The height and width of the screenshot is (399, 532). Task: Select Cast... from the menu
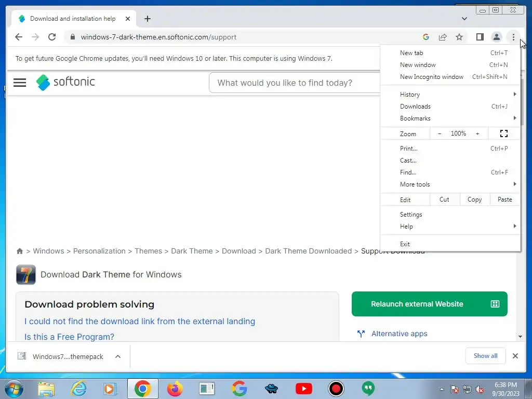(x=450, y=161)
